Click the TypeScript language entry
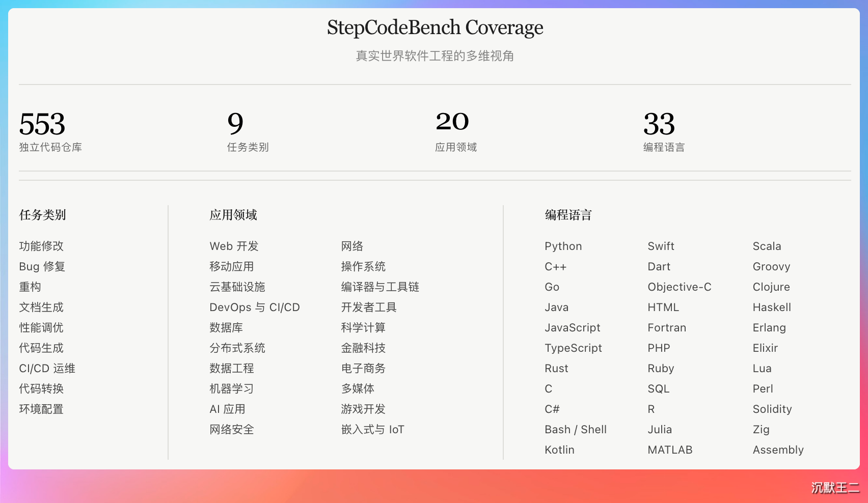 (x=574, y=348)
